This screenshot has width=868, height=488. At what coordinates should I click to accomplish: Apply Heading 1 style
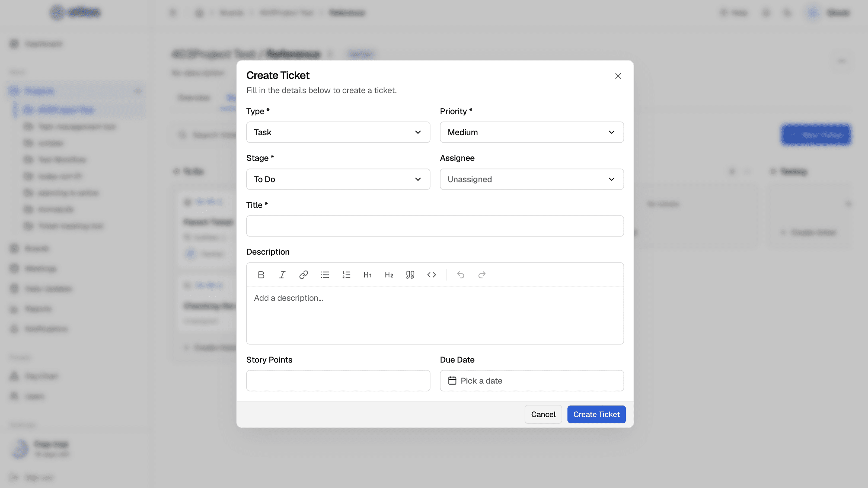pos(368,275)
